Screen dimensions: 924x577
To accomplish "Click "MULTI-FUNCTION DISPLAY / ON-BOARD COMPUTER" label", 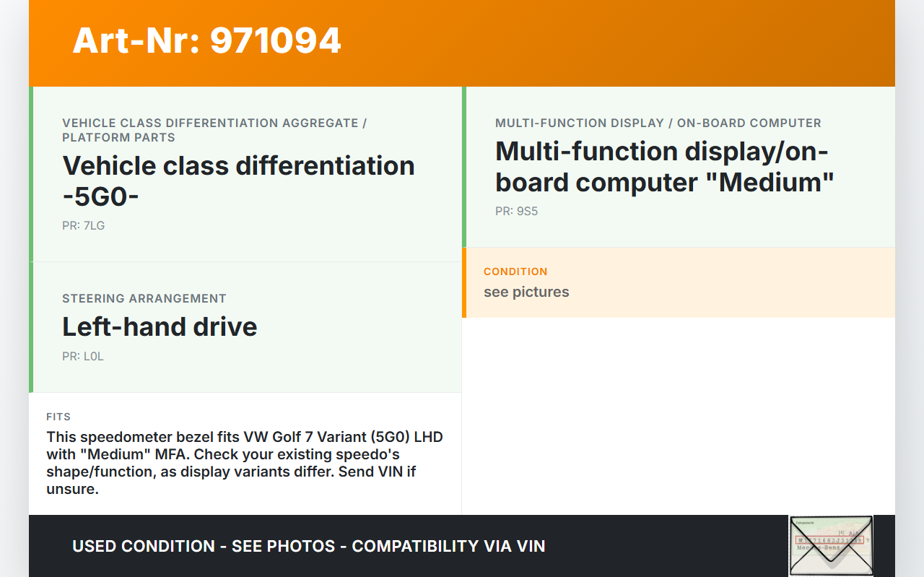I will pos(658,123).
